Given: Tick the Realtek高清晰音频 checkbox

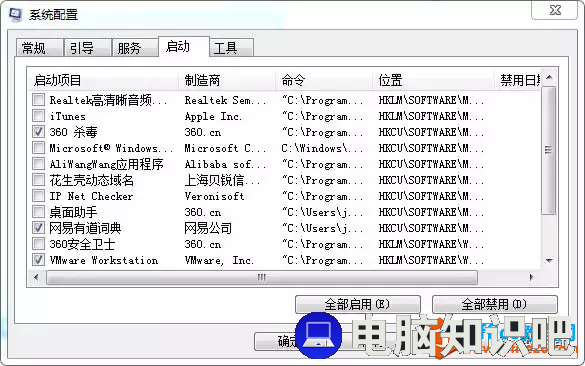Looking at the screenshot, I should [38, 100].
